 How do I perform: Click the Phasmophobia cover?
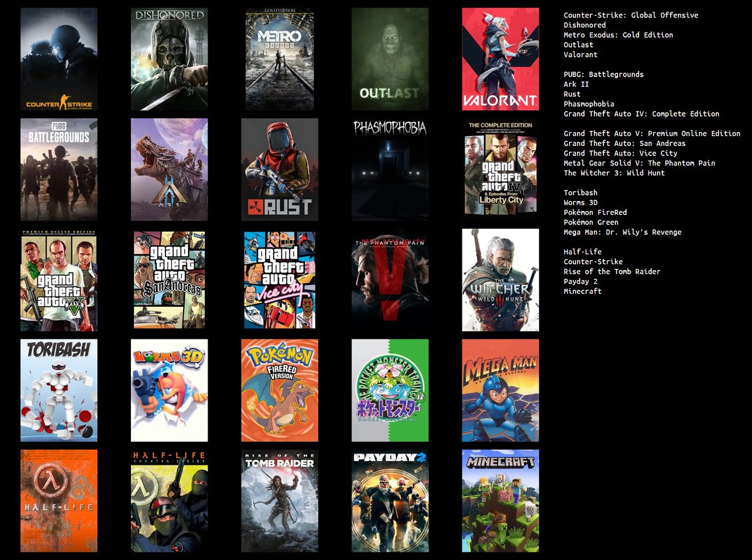[x=390, y=169]
